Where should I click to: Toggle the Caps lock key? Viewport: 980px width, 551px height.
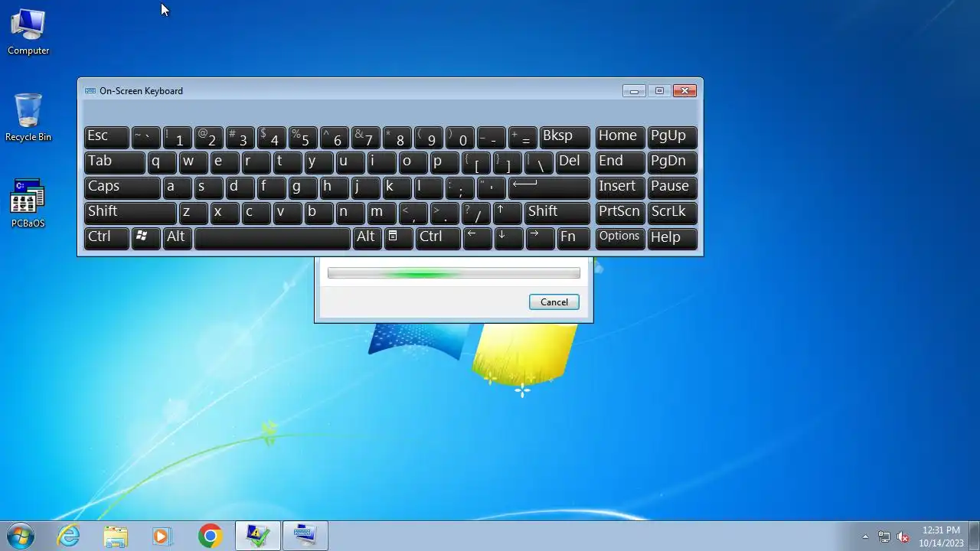(122, 187)
